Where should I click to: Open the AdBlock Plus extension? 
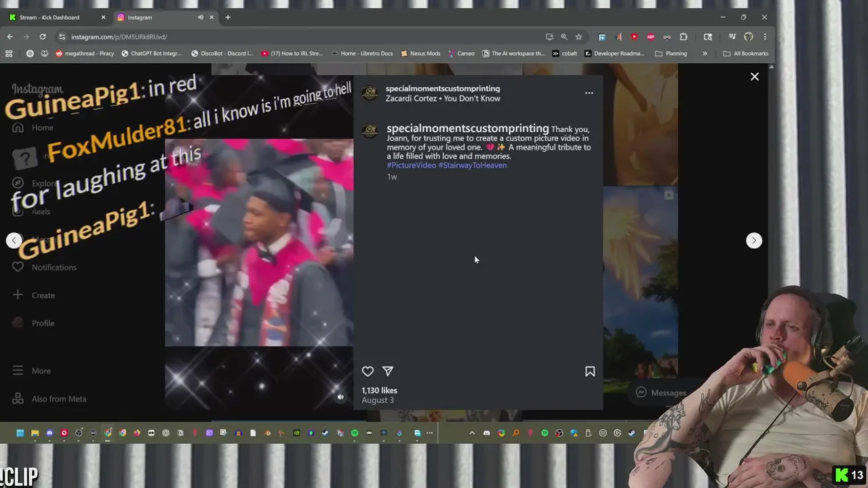[651, 37]
